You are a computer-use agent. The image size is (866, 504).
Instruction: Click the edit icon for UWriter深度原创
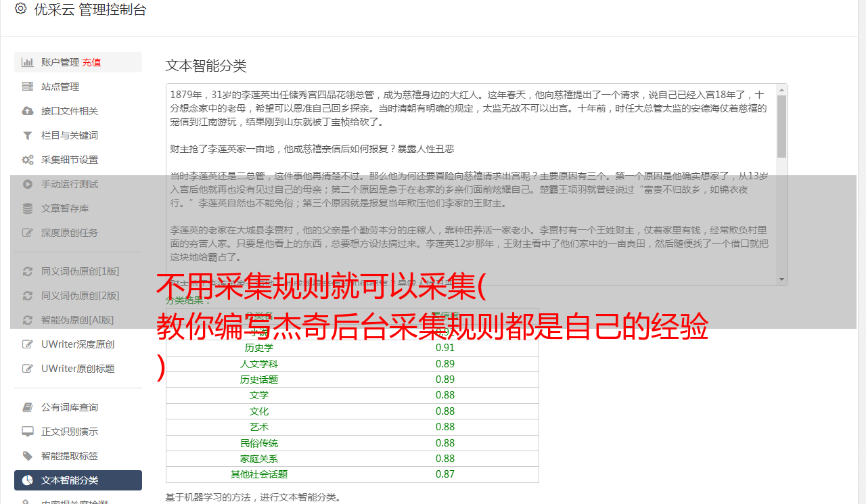point(28,344)
